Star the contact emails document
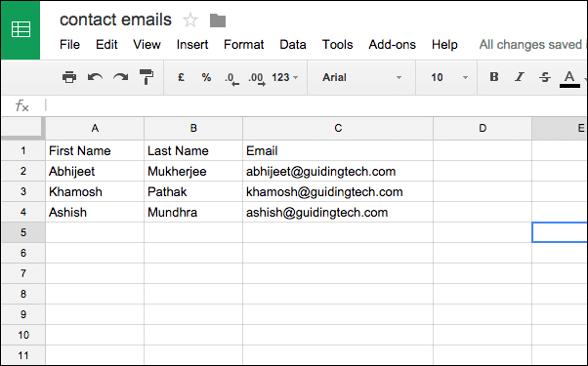The width and height of the screenshot is (588, 366). 190,20
